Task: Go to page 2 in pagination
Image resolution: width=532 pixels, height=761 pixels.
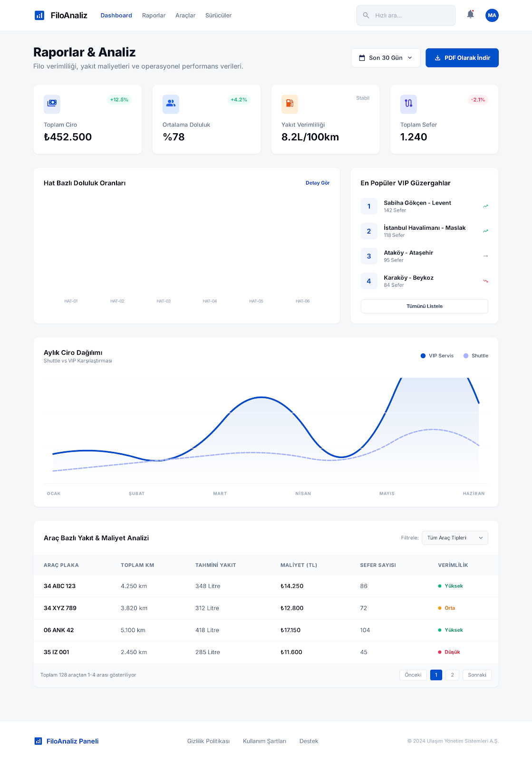Action: 452,675
